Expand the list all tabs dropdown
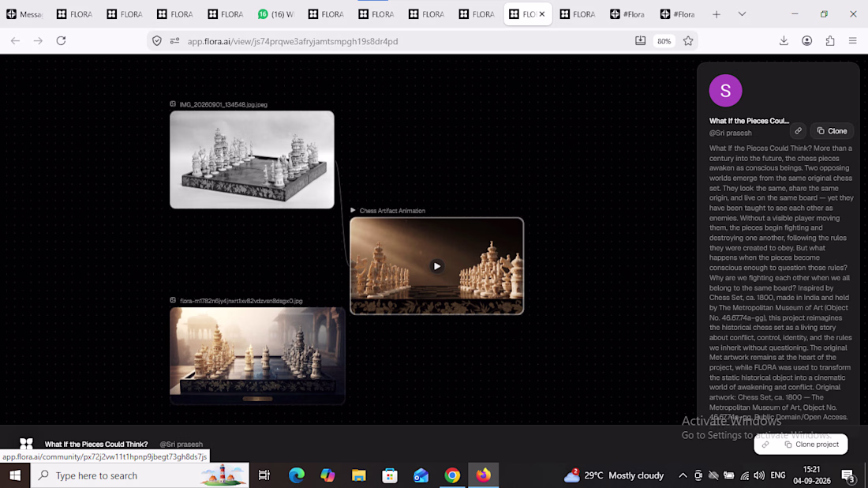The width and height of the screenshot is (868, 488). (x=742, y=14)
